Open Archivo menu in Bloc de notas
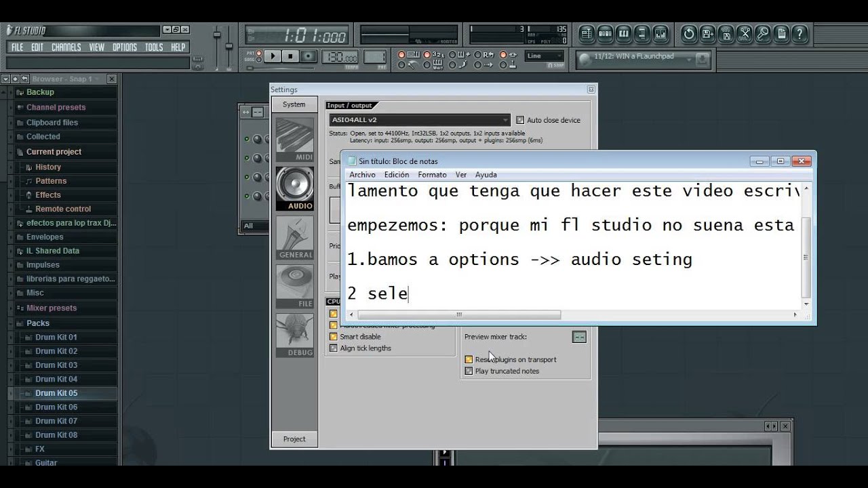Viewport: 868px width, 488px height. coord(362,175)
